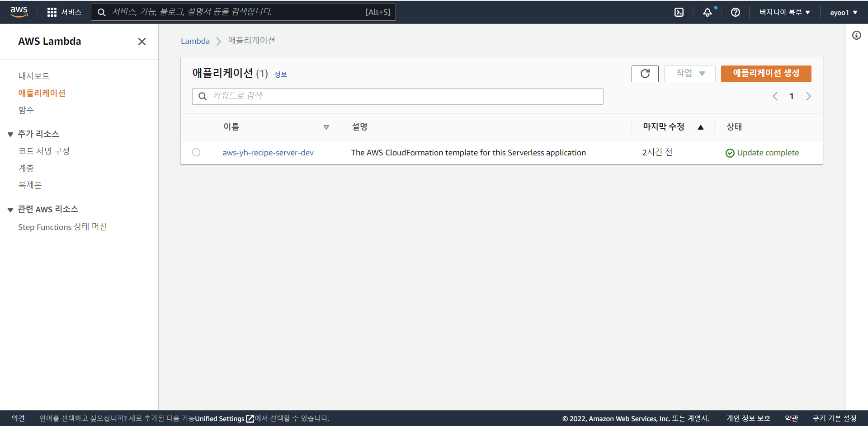Image resolution: width=868 pixels, height=426 pixels.
Task: Open the 정보 info link
Action: pos(280,74)
